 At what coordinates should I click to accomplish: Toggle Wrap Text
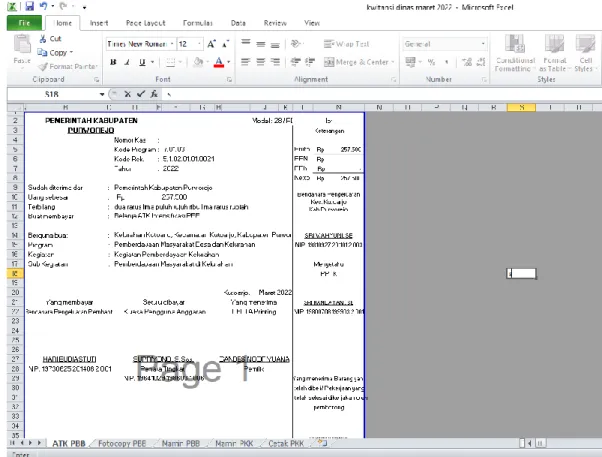click(346, 44)
